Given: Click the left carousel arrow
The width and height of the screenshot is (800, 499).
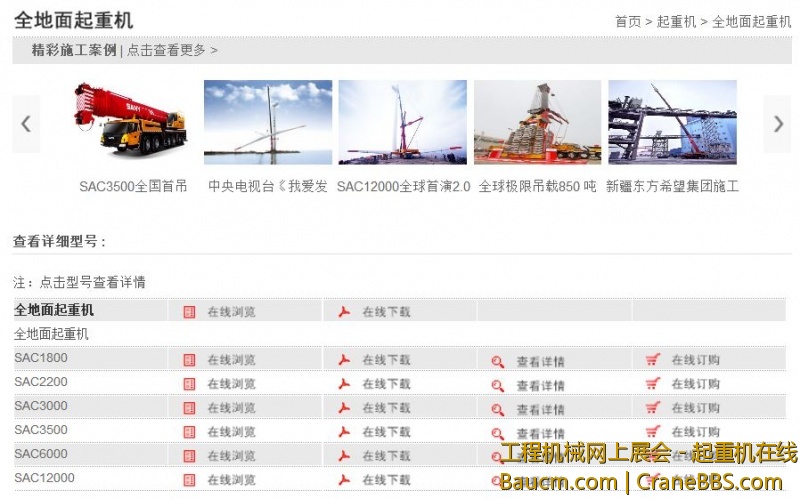Looking at the screenshot, I should (26, 124).
